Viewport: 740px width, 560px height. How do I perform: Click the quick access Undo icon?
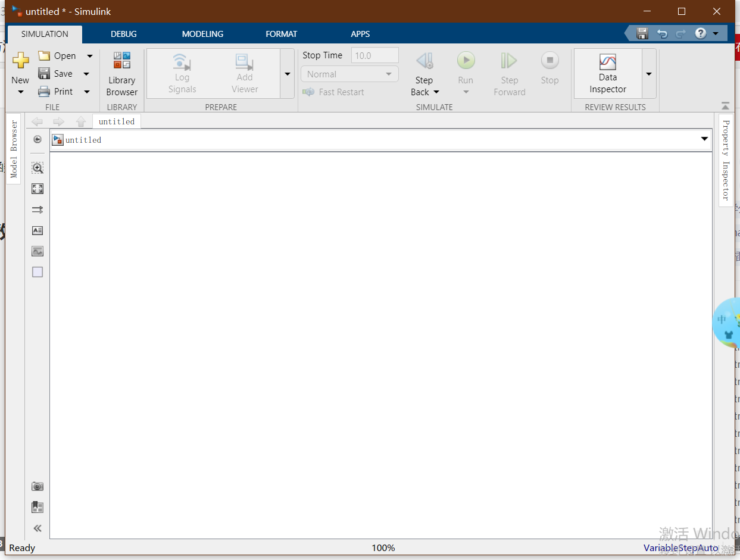(x=662, y=33)
